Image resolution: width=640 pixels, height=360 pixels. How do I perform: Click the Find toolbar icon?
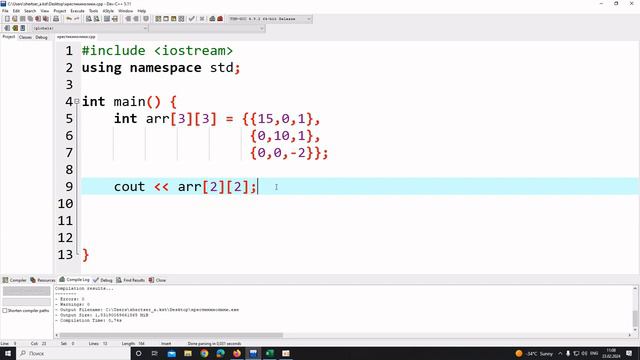[89, 19]
